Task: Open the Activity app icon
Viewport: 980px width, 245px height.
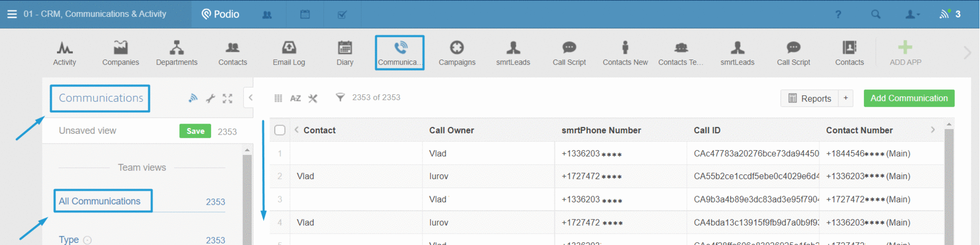Action: (64, 53)
